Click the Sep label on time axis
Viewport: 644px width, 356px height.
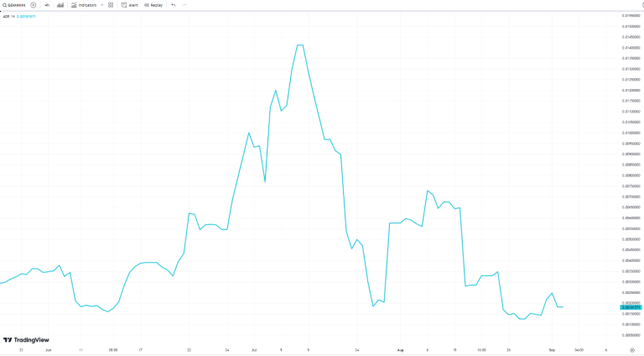552,348
